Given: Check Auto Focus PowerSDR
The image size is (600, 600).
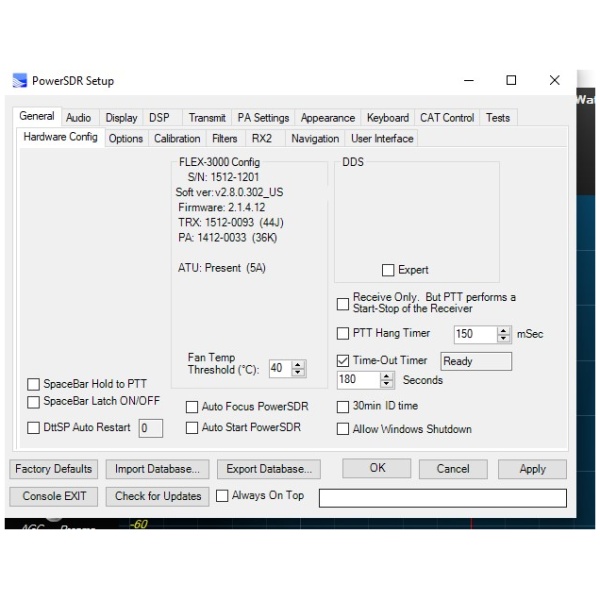Looking at the screenshot, I should click(192, 407).
